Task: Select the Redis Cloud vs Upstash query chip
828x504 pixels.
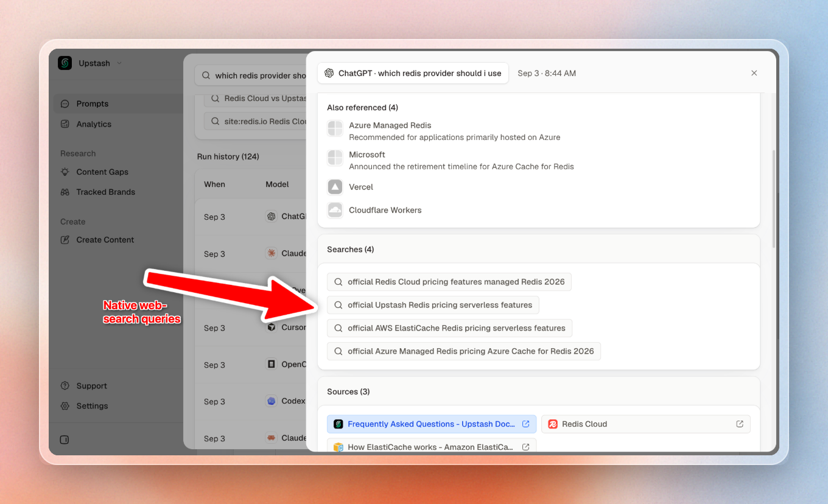Action: [256, 98]
